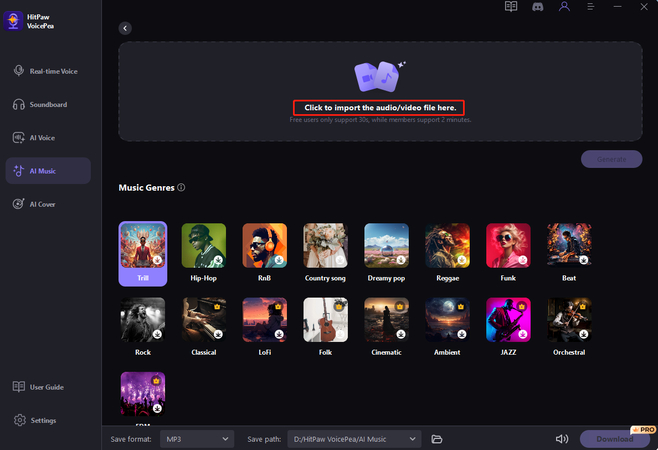Select the Trill genre

[143, 254]
